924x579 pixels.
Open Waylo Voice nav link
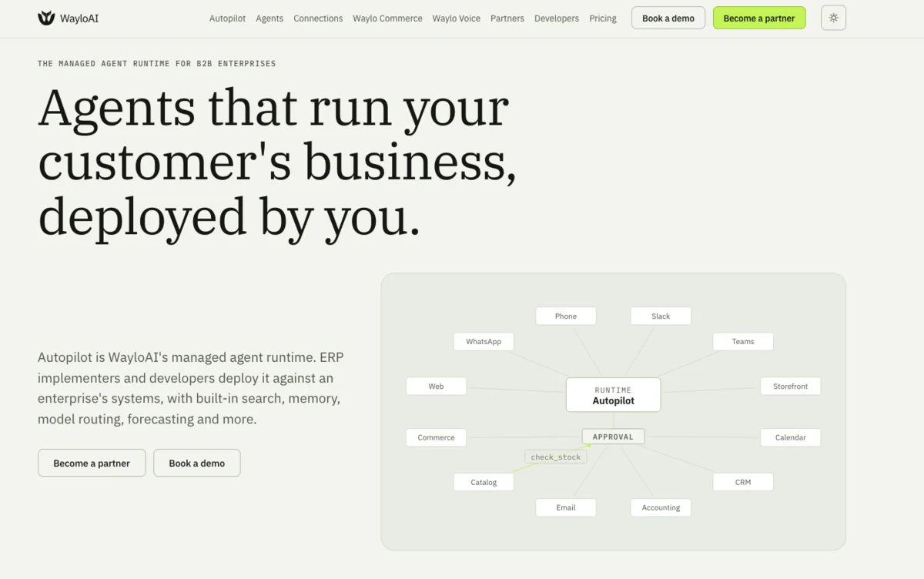(456, 18)
